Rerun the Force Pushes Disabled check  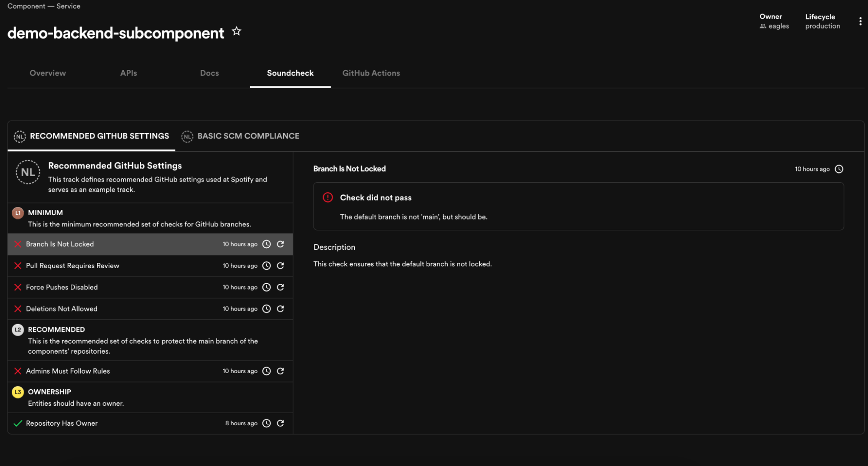coord(281,287)
